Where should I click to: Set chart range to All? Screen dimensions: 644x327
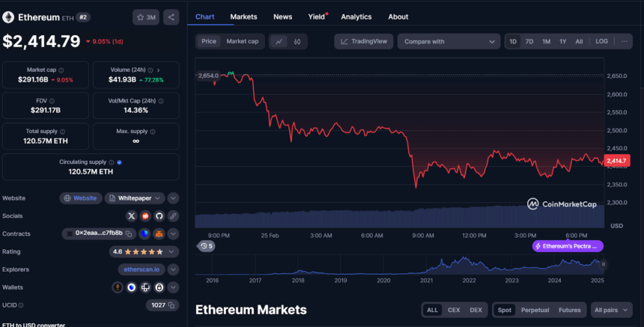click(x=579, y=41)
